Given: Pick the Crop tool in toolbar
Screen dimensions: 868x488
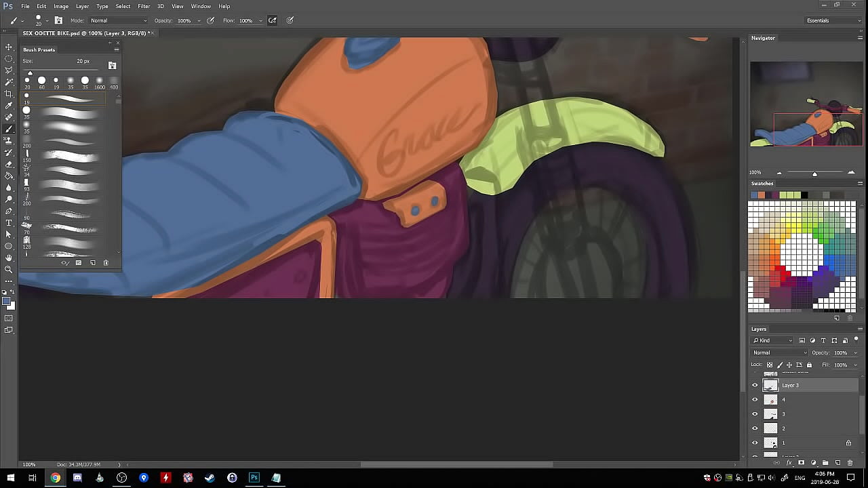Looking at the screenshot, I should [9, 94].
